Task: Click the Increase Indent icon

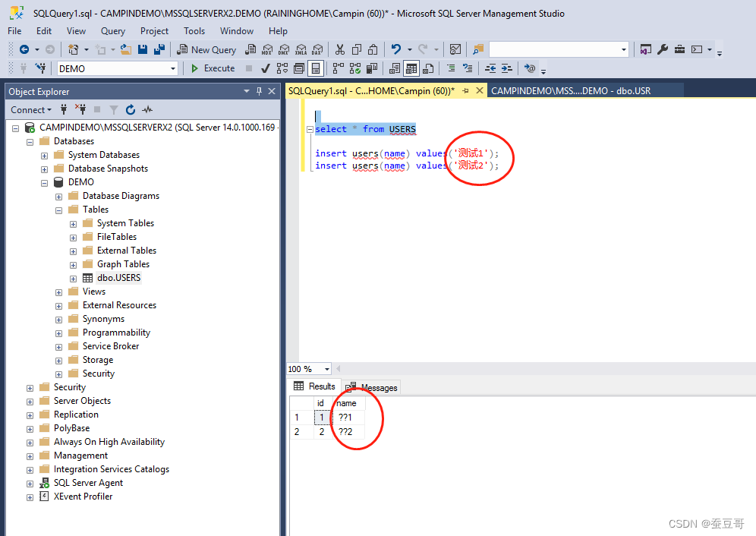Action: (x=507, y=68)
